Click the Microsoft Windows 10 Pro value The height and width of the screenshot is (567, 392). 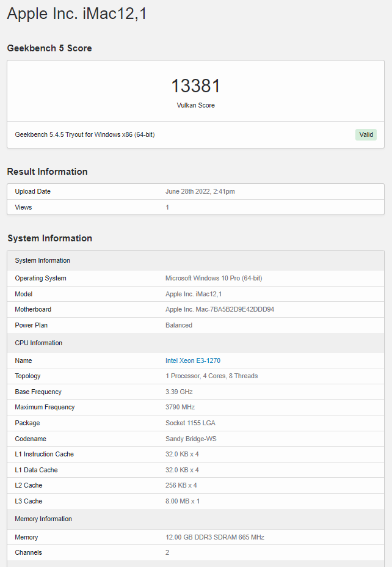coord(214,278)
